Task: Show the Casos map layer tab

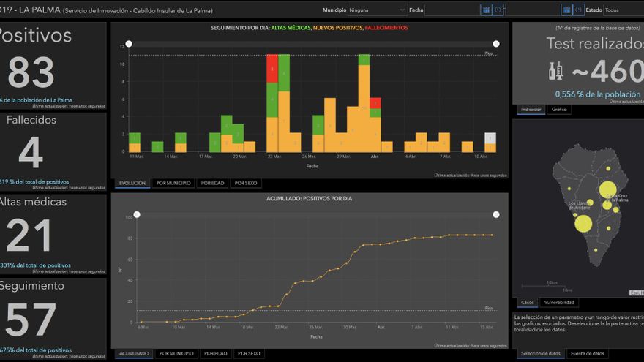Action: tap(527, 303)
